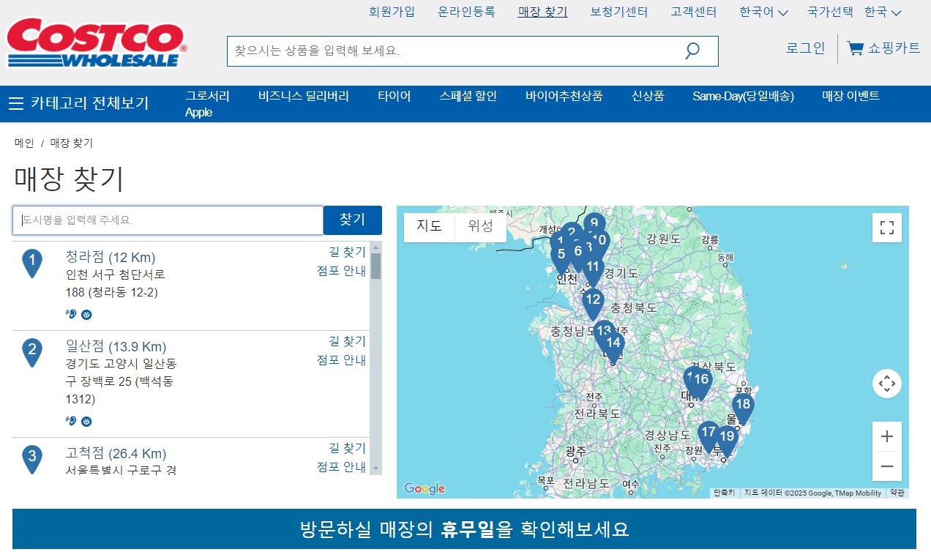Open the hamburger 카테고리 전체보기 menu
The height and width of the screenshot is (560, 931).
tap(78, 103)
